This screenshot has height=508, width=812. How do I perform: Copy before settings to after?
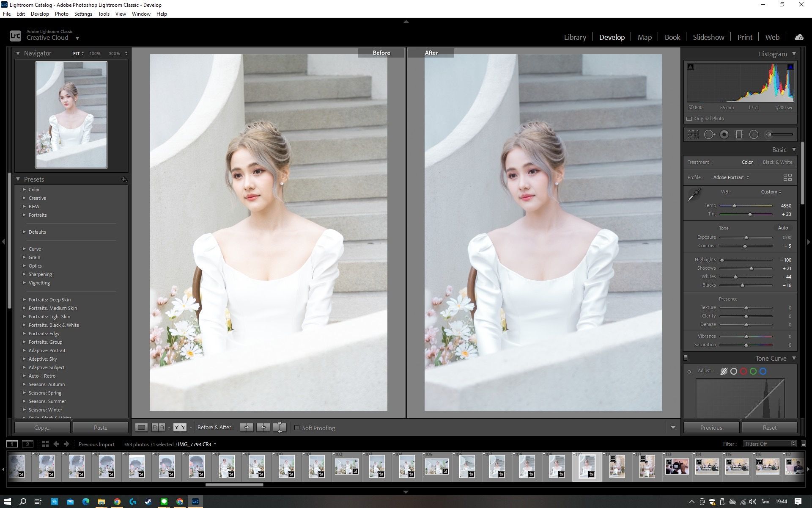coord(247,428)
